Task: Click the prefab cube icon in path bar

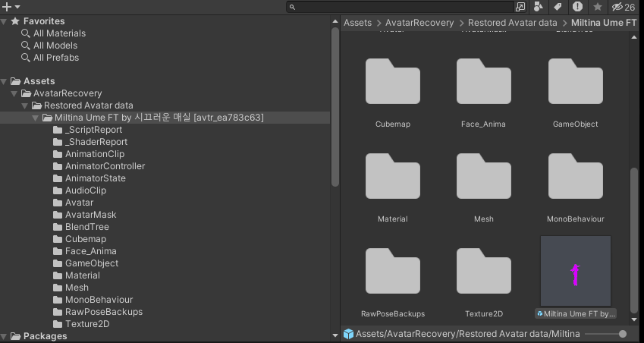Action: 348,334
